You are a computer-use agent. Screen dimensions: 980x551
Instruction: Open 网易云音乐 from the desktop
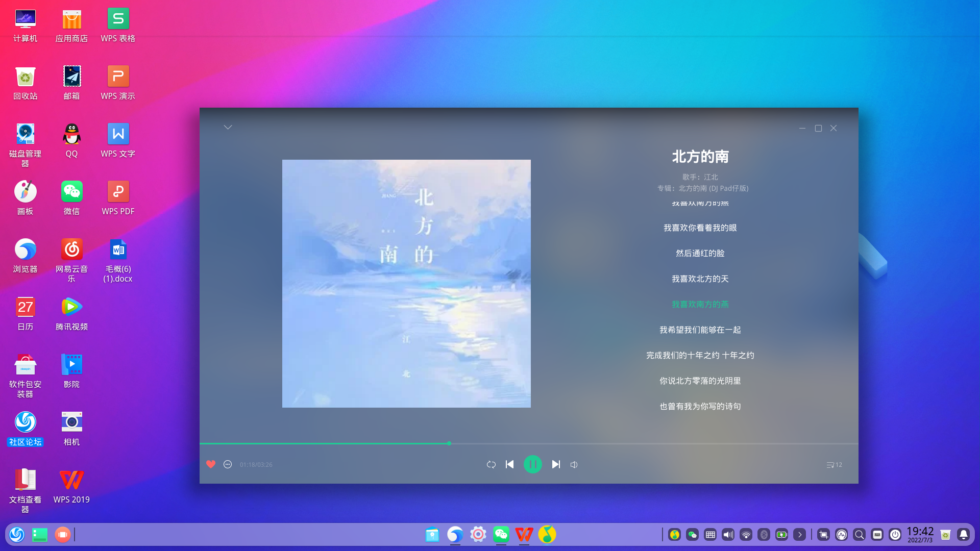[x=71, y=250]
